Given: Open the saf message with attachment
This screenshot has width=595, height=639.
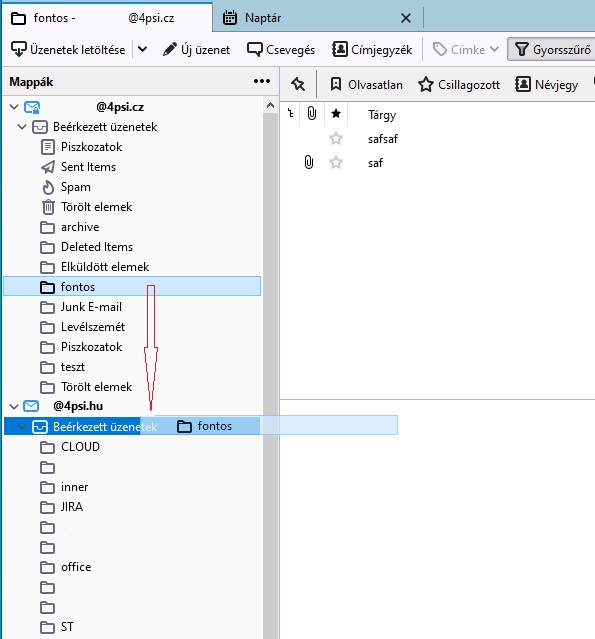Looking at the screenshot, I should pos(375,163).
